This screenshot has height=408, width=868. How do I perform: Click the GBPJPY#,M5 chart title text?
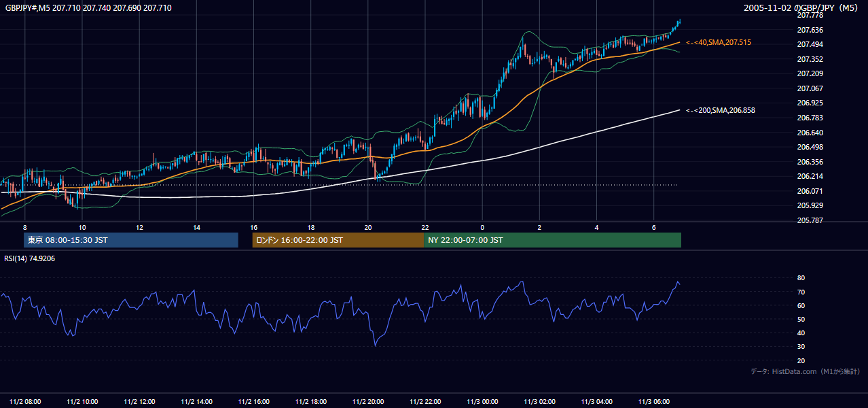[88, 7]
